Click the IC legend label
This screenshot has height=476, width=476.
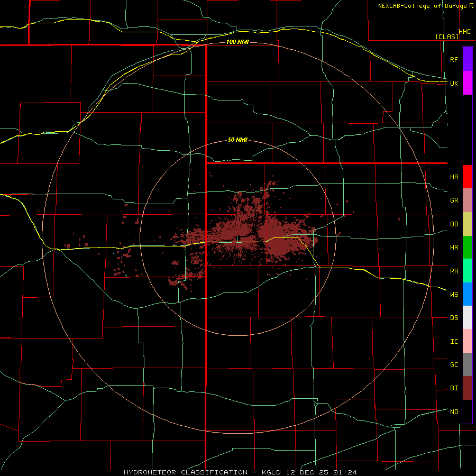click(x=454, y=342)
